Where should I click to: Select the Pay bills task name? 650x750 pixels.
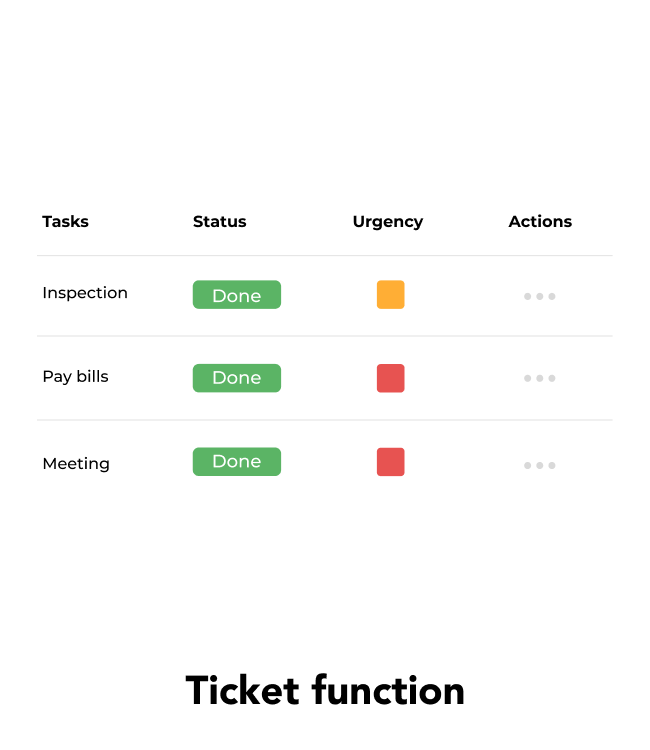click(x=76, y=377)
